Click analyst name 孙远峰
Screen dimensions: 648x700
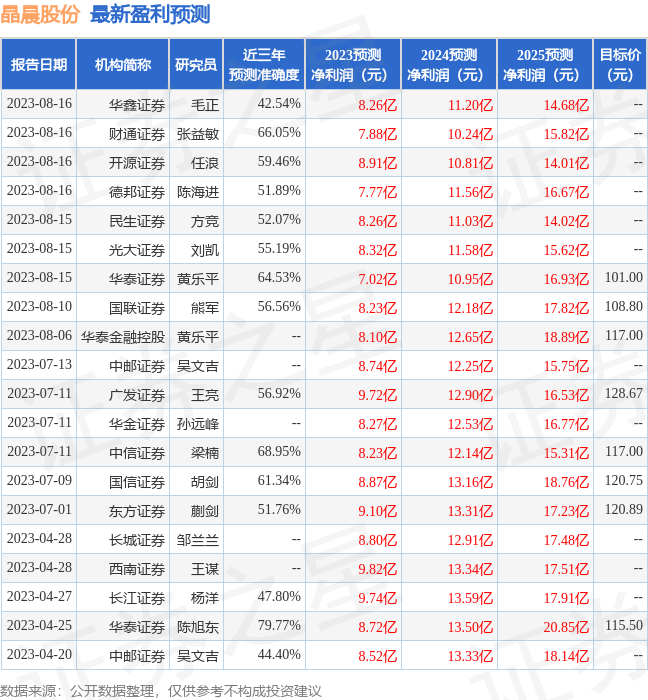pyautogui.click(x=198, y=424)
